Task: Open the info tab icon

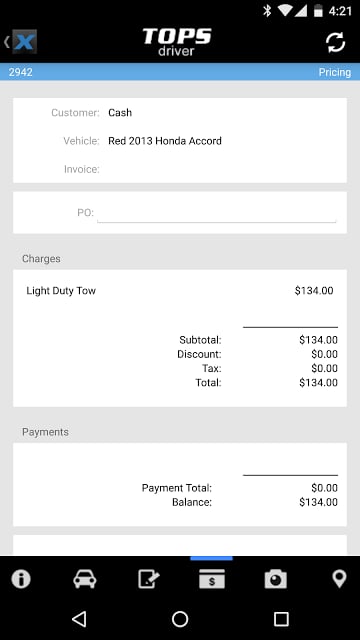Action: click(21, 578)
